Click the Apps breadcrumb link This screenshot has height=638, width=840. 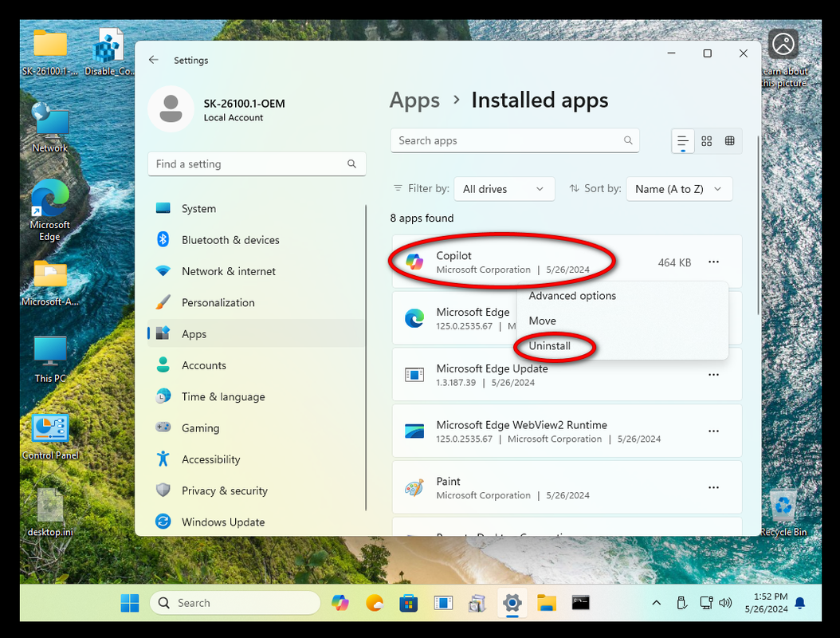click(x=414, y=100)
